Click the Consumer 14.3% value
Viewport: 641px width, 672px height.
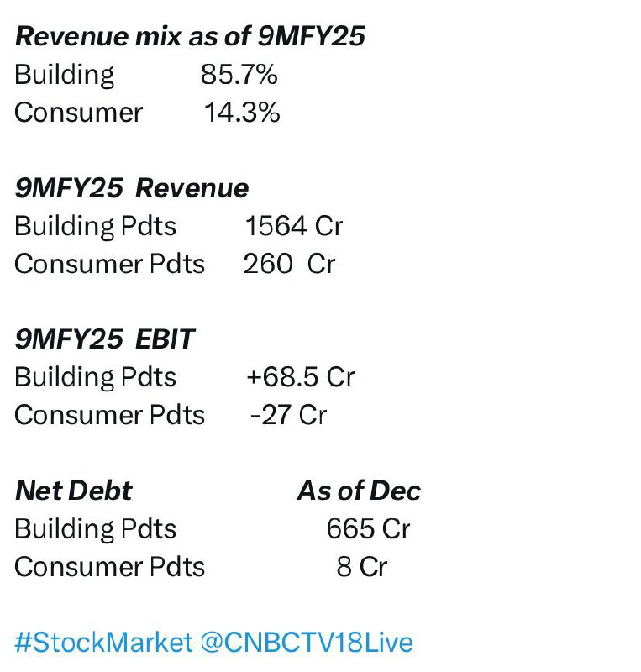pyautogui.click(x=242, y=113)
